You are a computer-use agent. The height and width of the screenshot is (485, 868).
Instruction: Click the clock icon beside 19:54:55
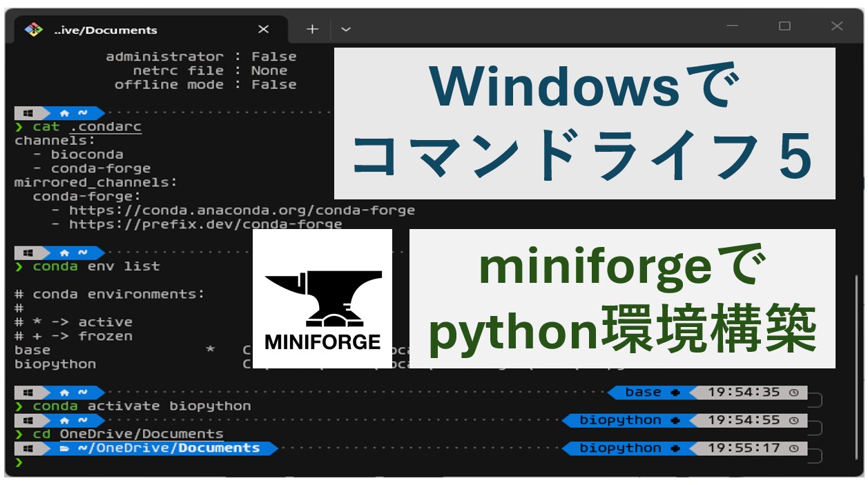(x=793, y=420)
